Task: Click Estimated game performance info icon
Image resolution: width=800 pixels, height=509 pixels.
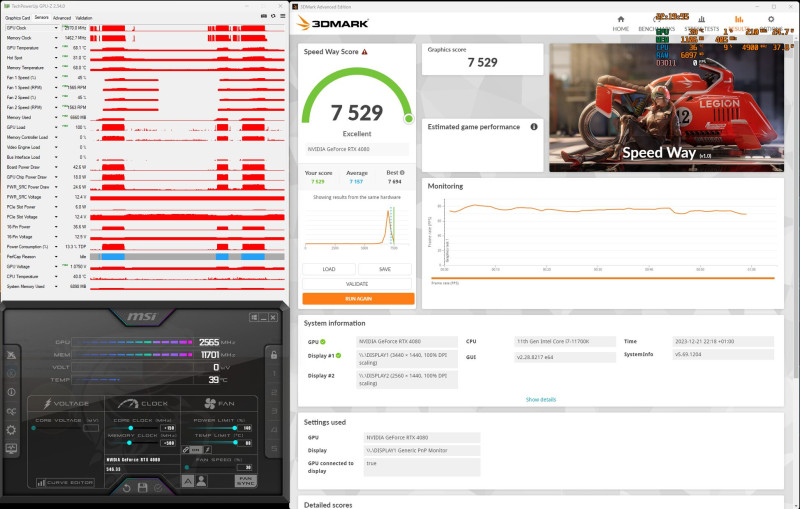Action: click(x=534, y=126)
